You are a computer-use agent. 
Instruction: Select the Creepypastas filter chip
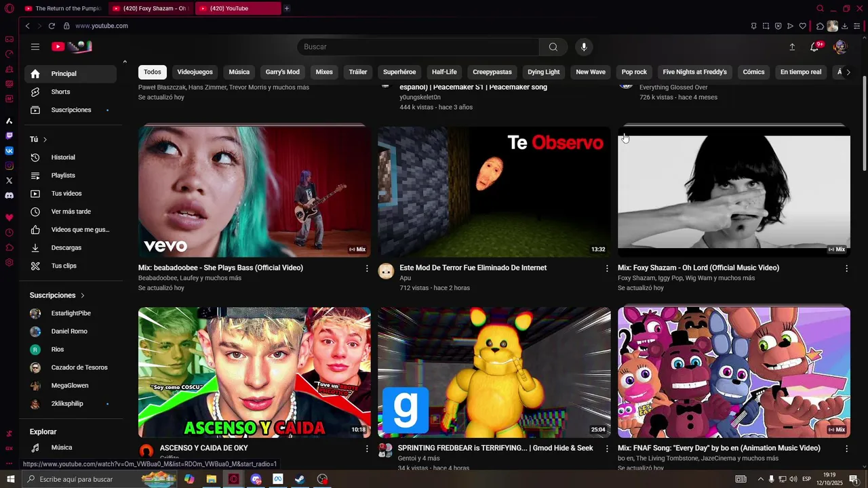(492, 72)
